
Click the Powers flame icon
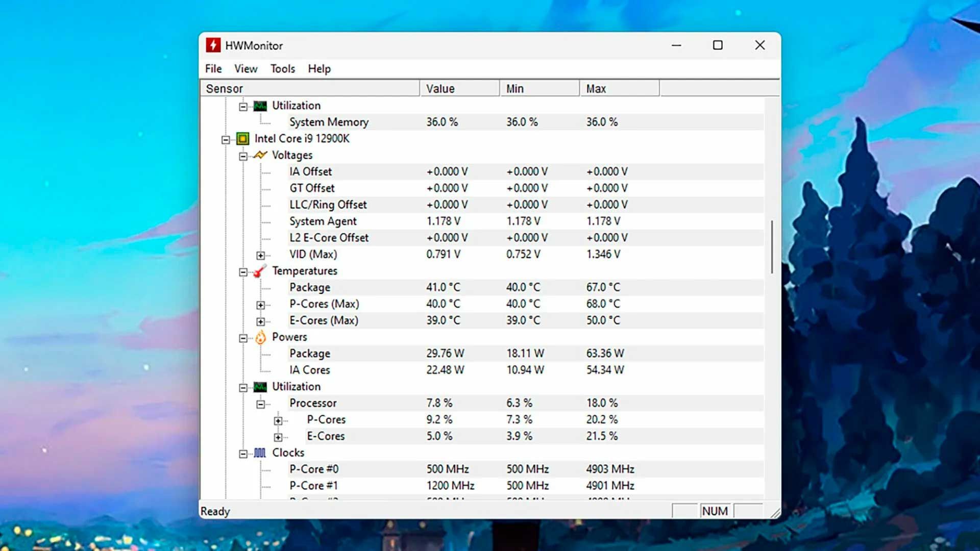tap(260, 337)
